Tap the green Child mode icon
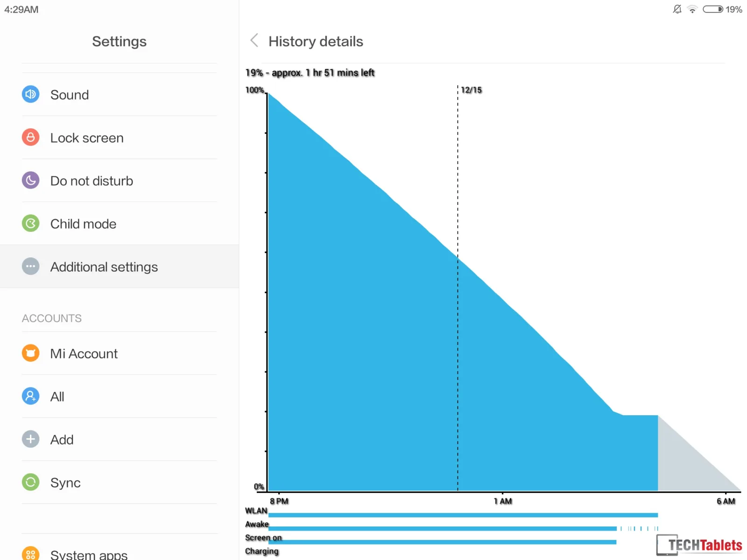747x560 pixels. point(31,224)
